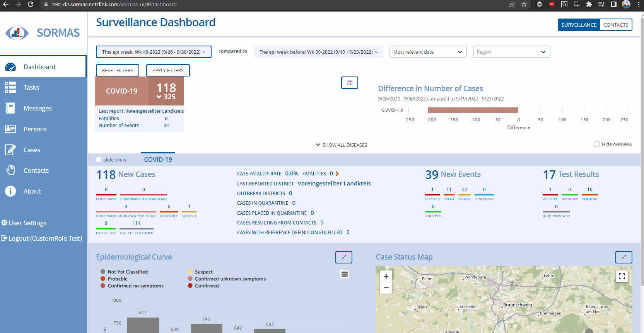Image resolution: width=644 pixels, height=333 pixels.
Task: Toggle Confirmed no symptoms legend series
Action: pos(132,286)
